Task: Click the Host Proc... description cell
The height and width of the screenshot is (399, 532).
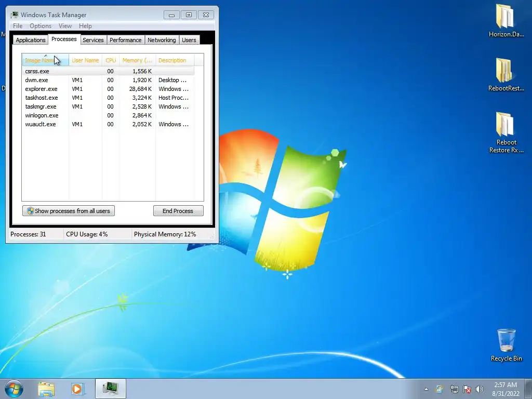Action: 174,98
